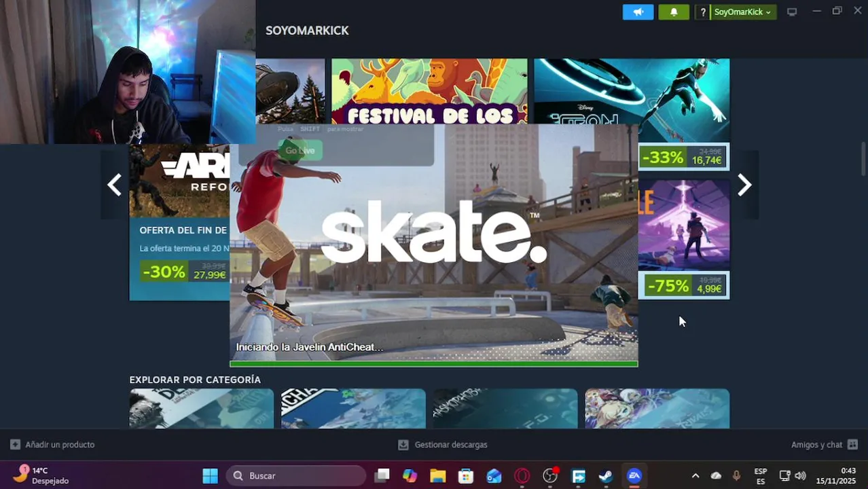Screen dimensions: 868x489
Task: Open Streamlabs-style app icon next to OBS
Action: click(x=578, y=475)
